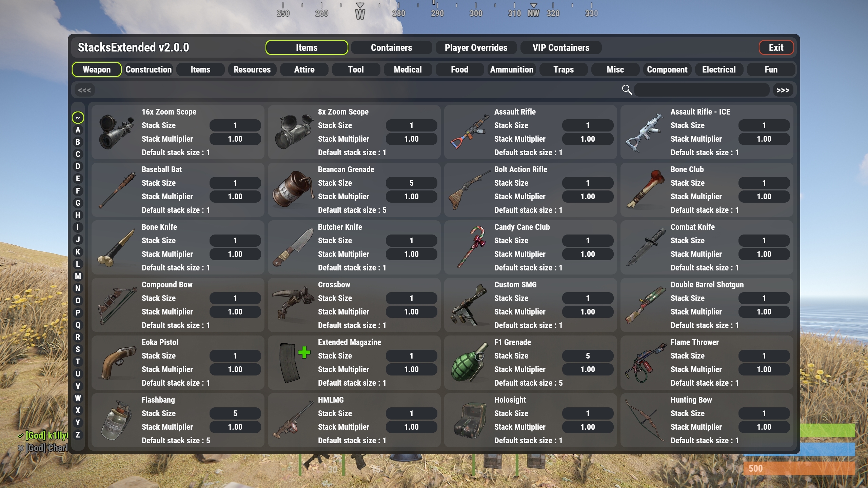Viewport: 868px width, 488px height.
Task: Click the Flame Thrower item icon
Action: (646, 363)
